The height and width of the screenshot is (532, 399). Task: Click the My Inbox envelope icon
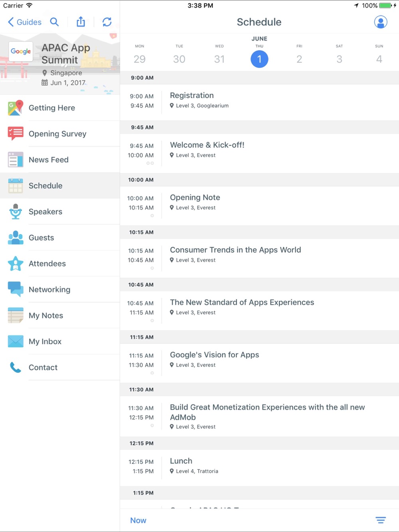16,341
